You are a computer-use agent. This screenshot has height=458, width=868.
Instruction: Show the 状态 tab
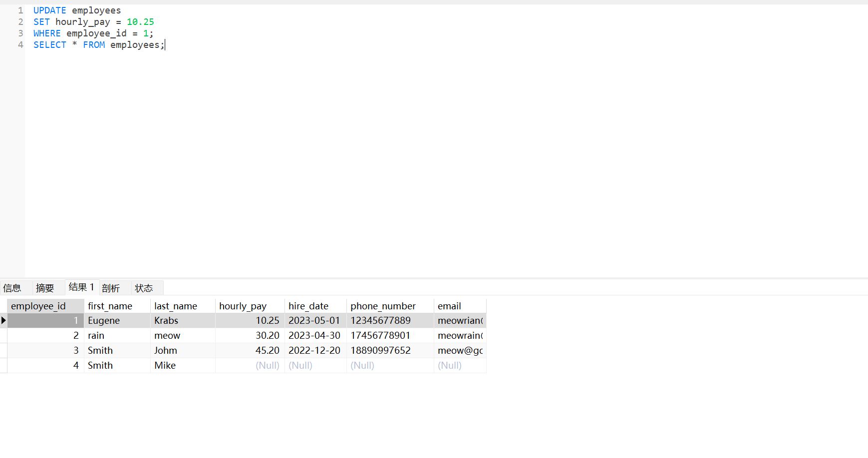[x=144, y=288]
